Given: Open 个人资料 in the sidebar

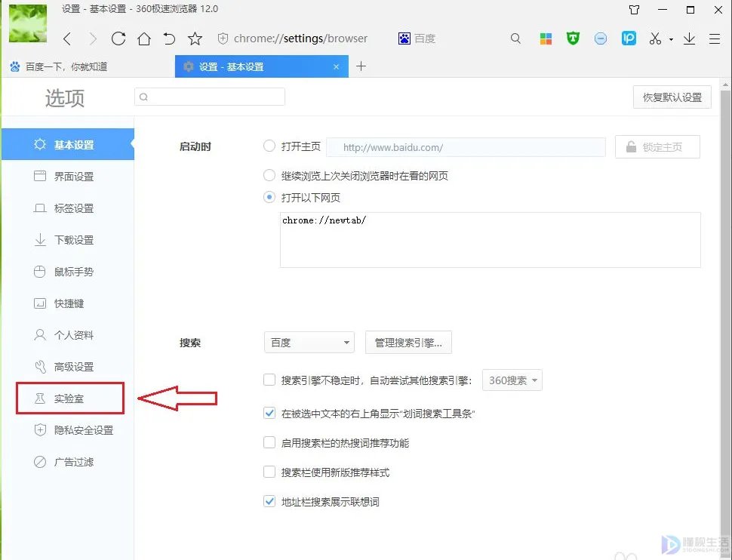Looking at the screenshot, I should coord(68,335).
